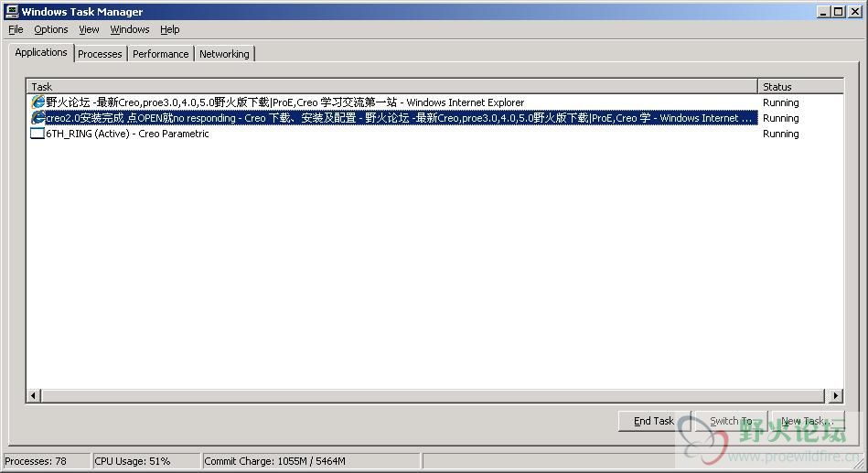Click the Switch To button

(732, 421)
